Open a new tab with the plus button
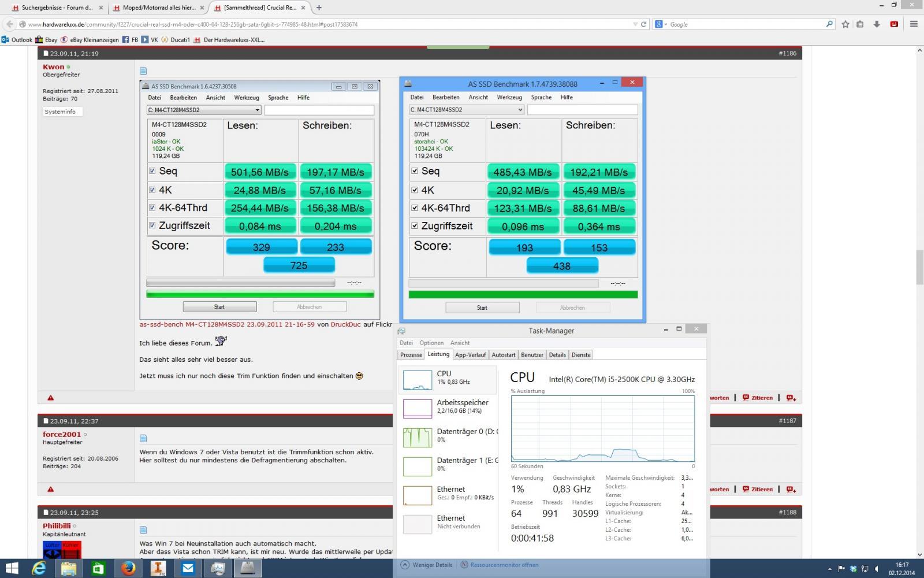 pyautogui.click(x=319, y=8)
